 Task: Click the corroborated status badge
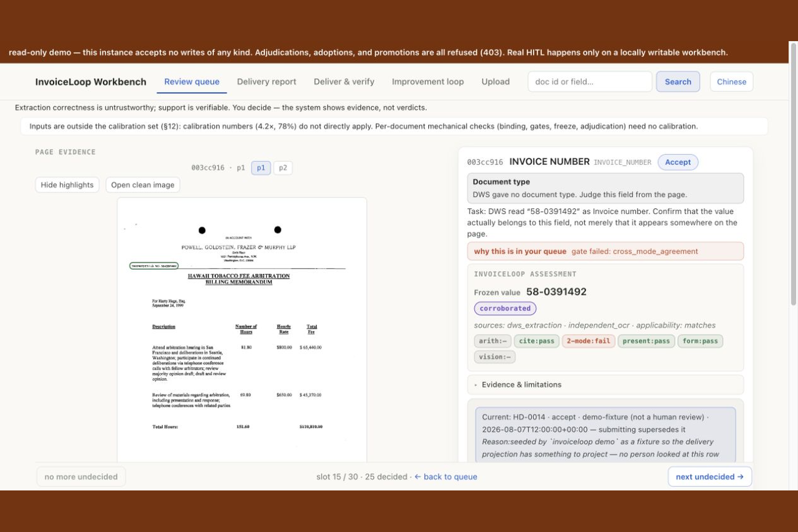[505, 308]
